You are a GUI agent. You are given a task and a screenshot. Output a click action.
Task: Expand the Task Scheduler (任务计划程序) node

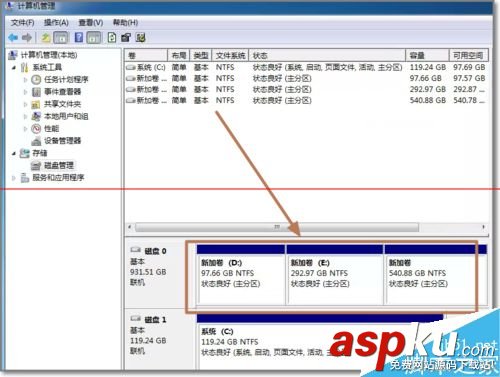point(25,80)
